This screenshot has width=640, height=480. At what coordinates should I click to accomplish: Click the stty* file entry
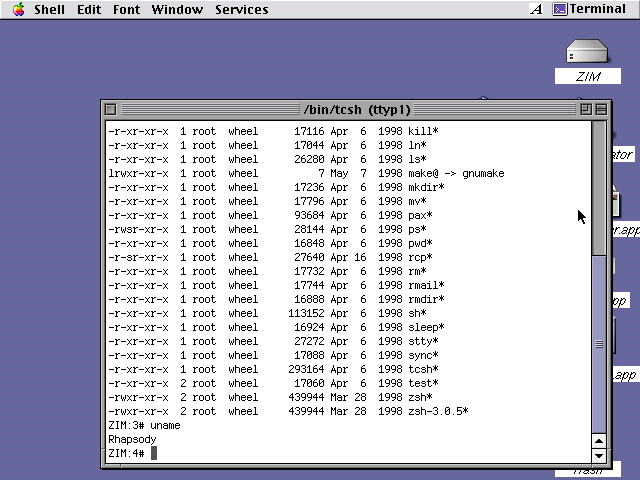tap(423, 341)
